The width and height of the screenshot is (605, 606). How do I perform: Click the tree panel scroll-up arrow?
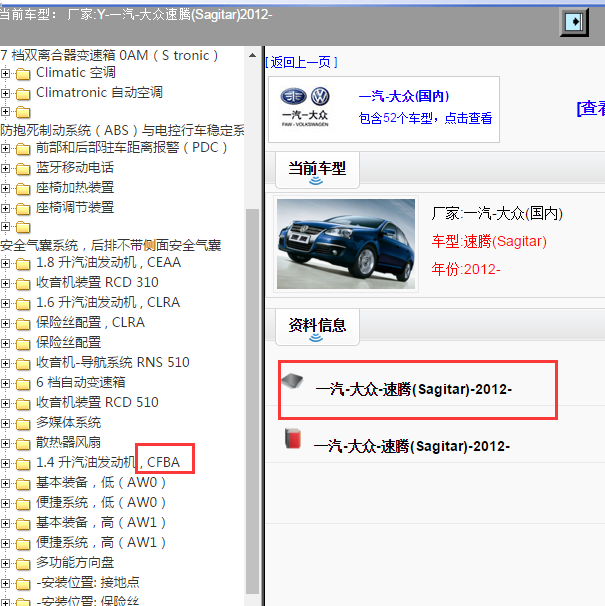point(252,55)
